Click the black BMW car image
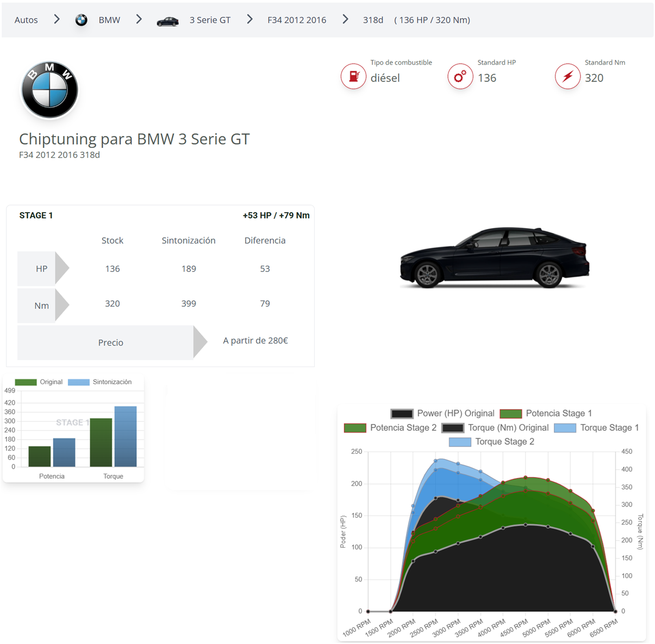 pos(494,257)
